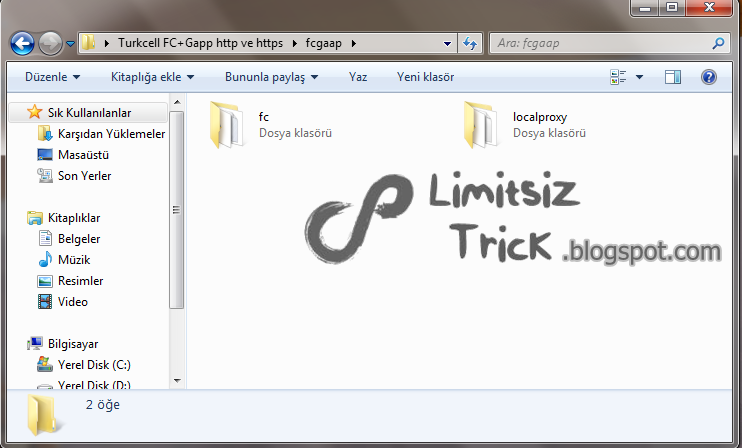The height and width of the screenshot is (448, 742).
Task: Click the Belgeler document icon
Action: point(45,238)
